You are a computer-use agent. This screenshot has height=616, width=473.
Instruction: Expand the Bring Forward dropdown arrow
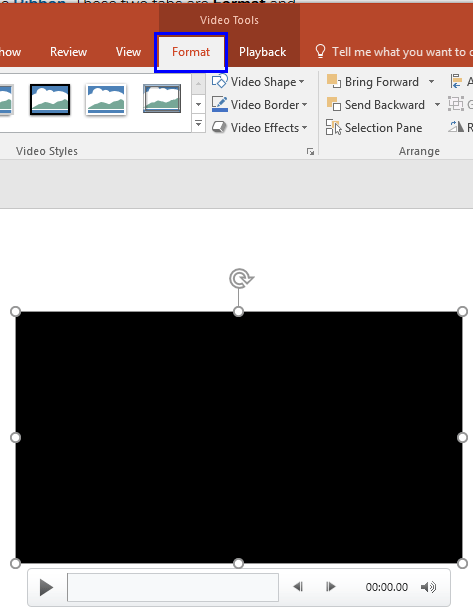431,82
